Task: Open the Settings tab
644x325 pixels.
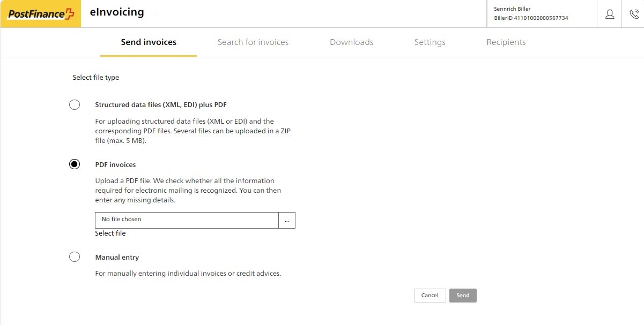Action: click(x=430, y=42)
